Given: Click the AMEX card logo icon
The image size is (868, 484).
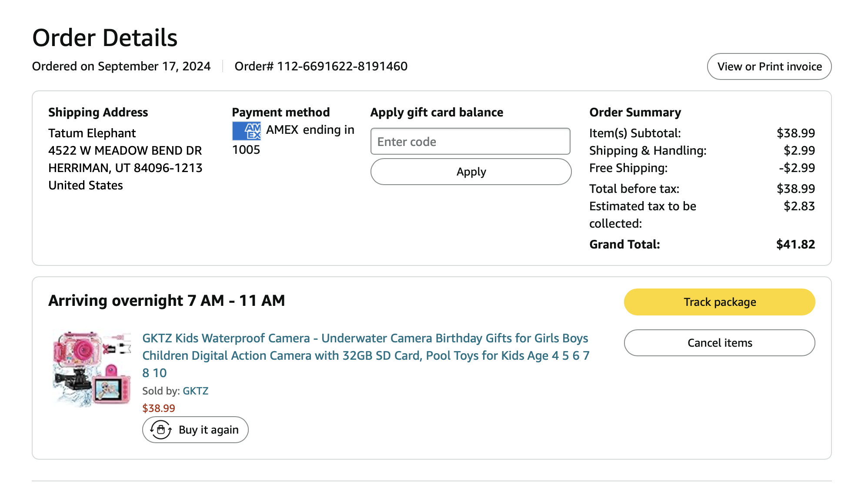Looking at the screenshot, I should (246, 130).
